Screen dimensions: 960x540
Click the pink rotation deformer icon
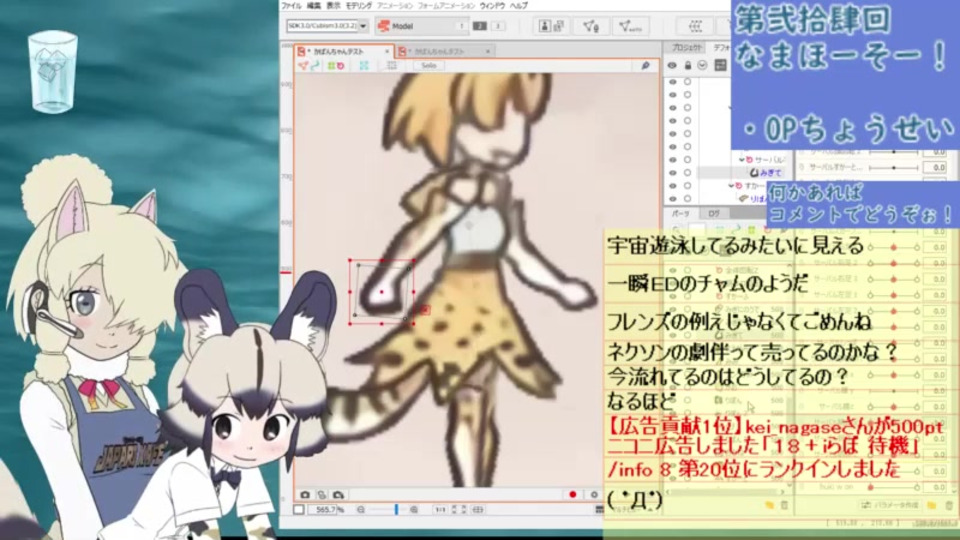coord(340,66)
